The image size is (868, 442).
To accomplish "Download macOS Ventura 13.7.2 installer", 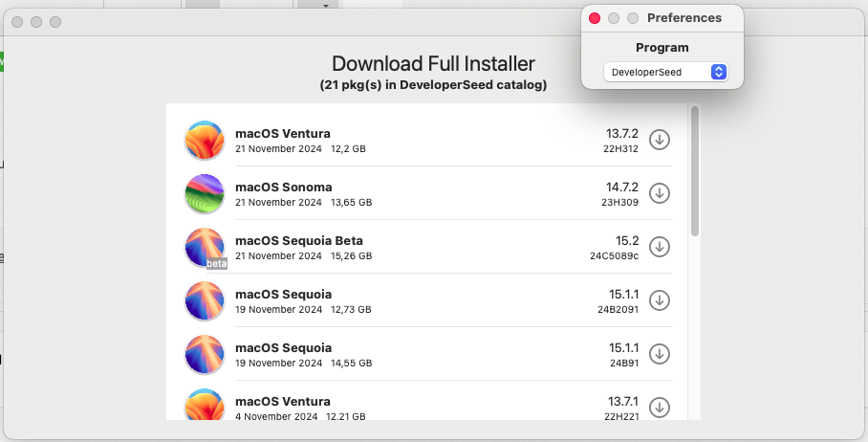I will [660, 140].
